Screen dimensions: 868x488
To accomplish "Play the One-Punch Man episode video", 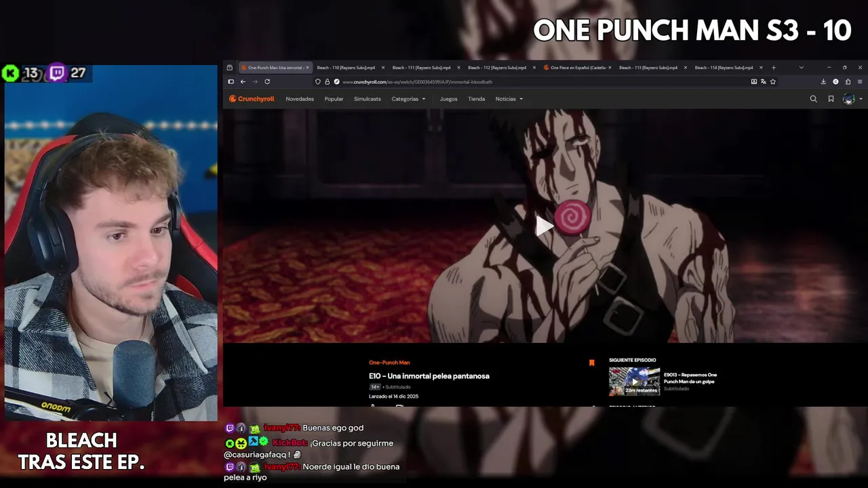I will point(545,226).
